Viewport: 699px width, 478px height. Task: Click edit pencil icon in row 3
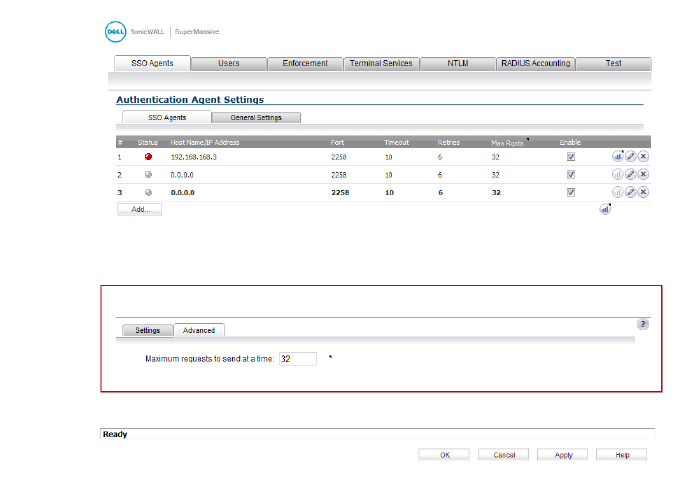pos(630,192)
